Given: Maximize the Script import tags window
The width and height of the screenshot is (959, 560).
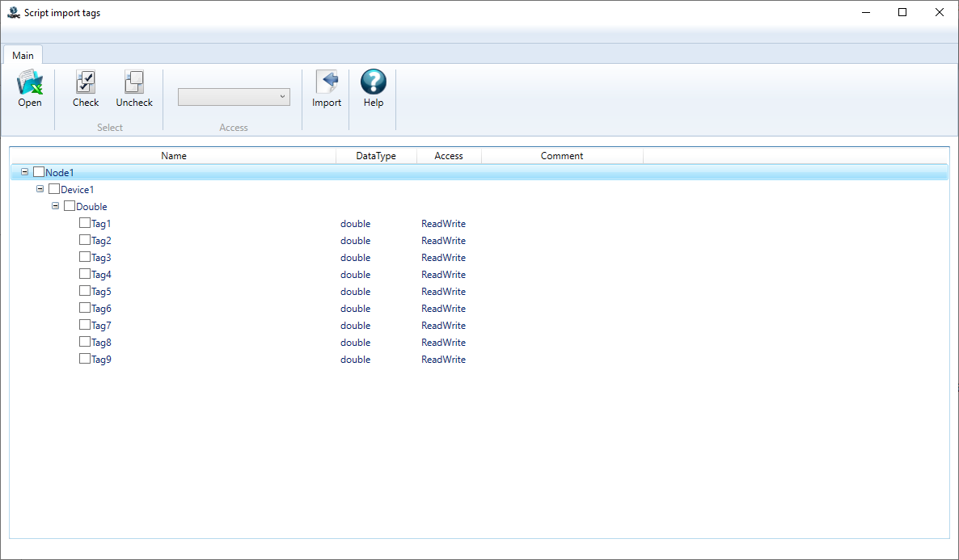Looking at the screenshot, I should click(x=902, y=12).
